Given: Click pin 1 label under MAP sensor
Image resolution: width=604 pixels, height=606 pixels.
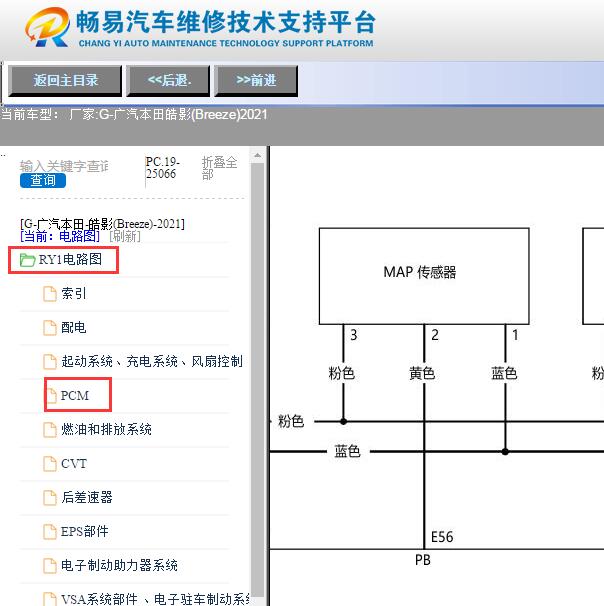Looking at the screenshot, I should 515,335.
